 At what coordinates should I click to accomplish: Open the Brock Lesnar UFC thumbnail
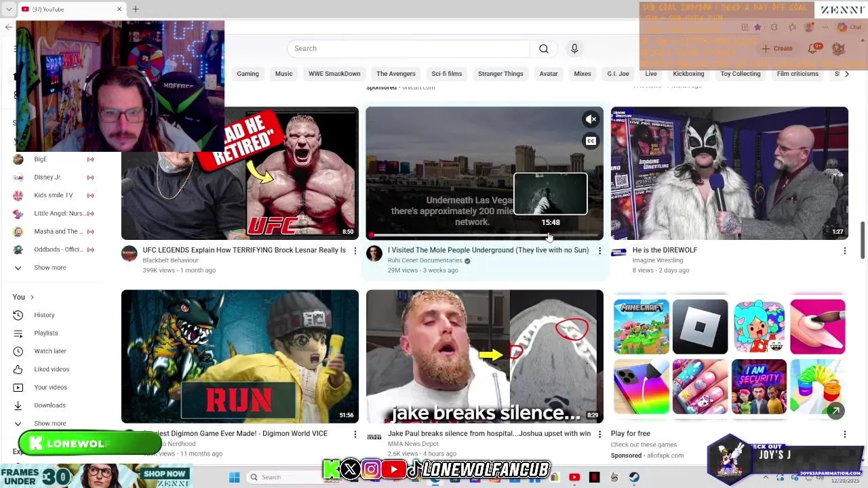(x=240, y=173)
